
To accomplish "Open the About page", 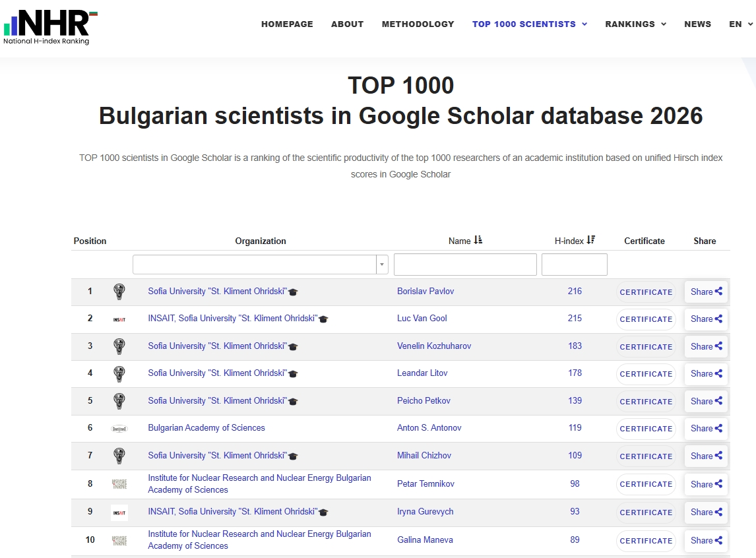I will pyautogui.click(x=347, y=24).
